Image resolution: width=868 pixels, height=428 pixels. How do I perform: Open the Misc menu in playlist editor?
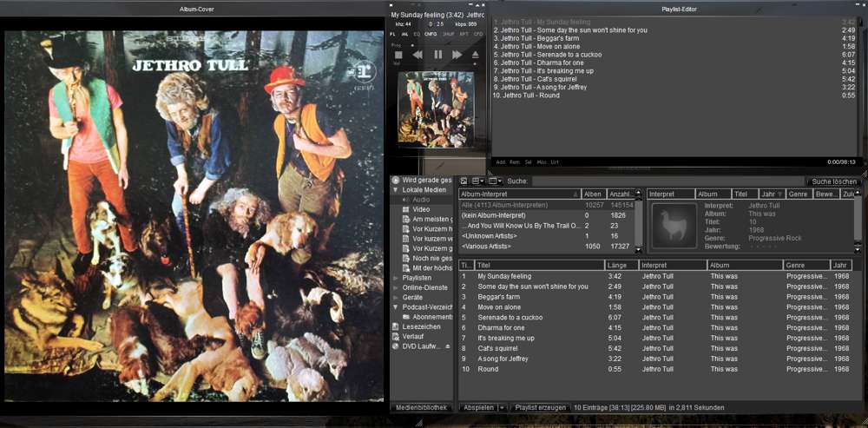pyautogui.click(x=542, y=161)
